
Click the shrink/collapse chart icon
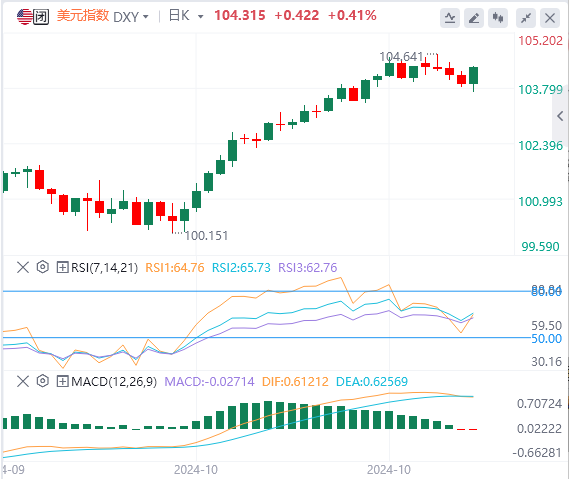526,18
